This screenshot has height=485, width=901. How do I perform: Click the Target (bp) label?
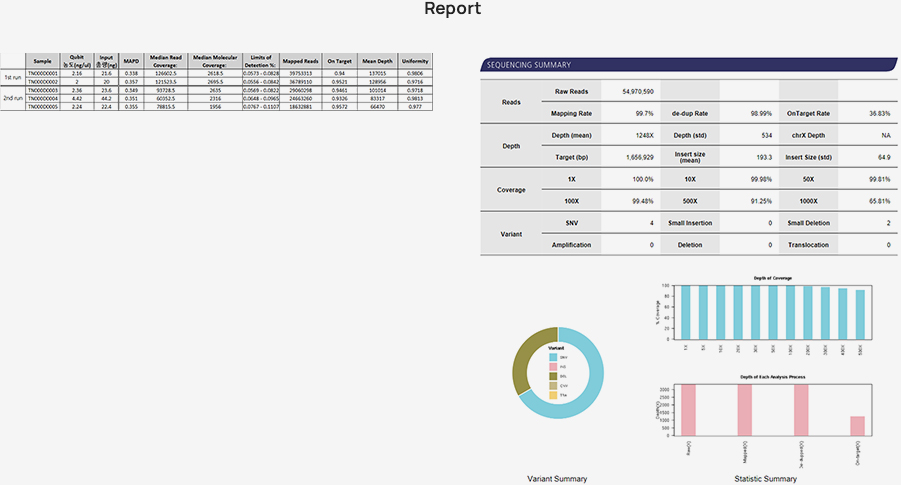(x=571, y=157)
